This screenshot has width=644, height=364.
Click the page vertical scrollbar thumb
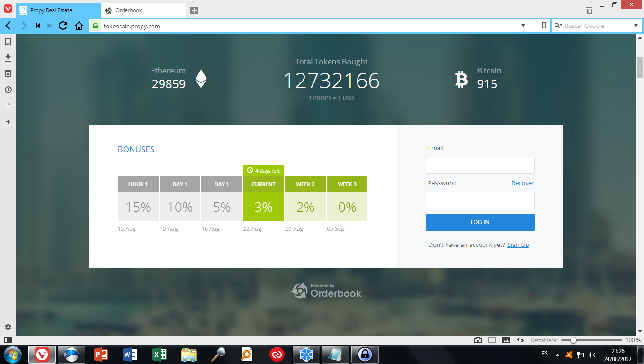point(640,67)
